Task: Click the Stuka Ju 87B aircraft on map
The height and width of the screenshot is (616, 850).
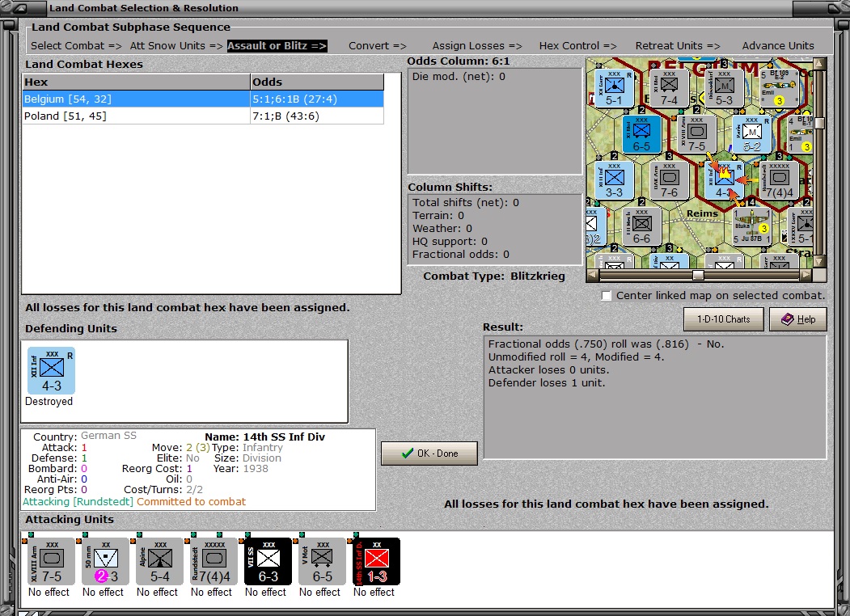Action: pos(752,226)
